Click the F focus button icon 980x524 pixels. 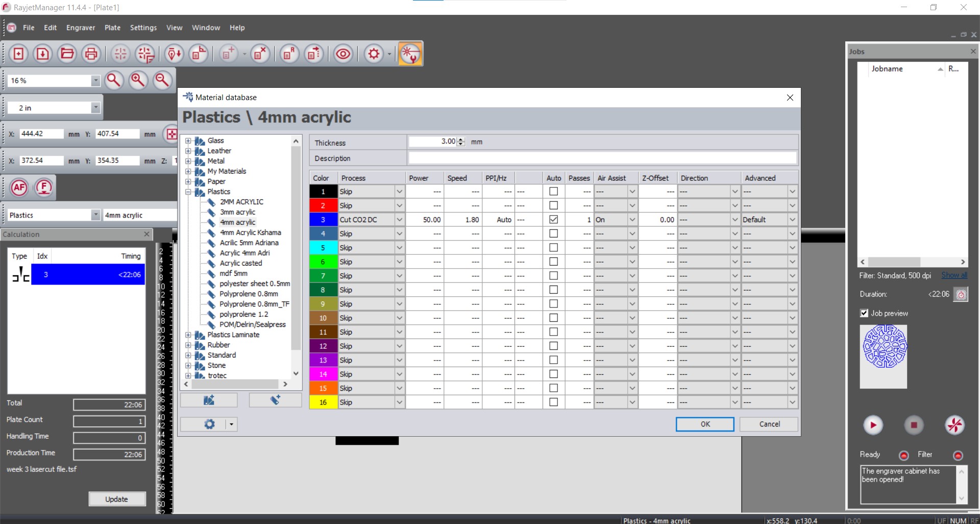click(x=44, y=187)
